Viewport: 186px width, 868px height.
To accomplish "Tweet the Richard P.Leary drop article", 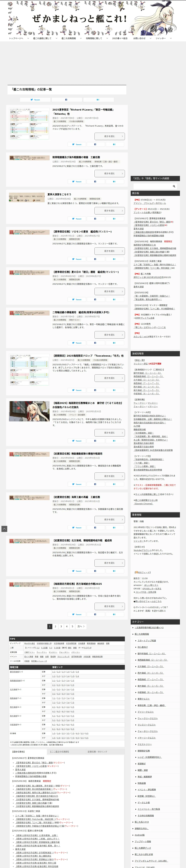I will (77, 145).
